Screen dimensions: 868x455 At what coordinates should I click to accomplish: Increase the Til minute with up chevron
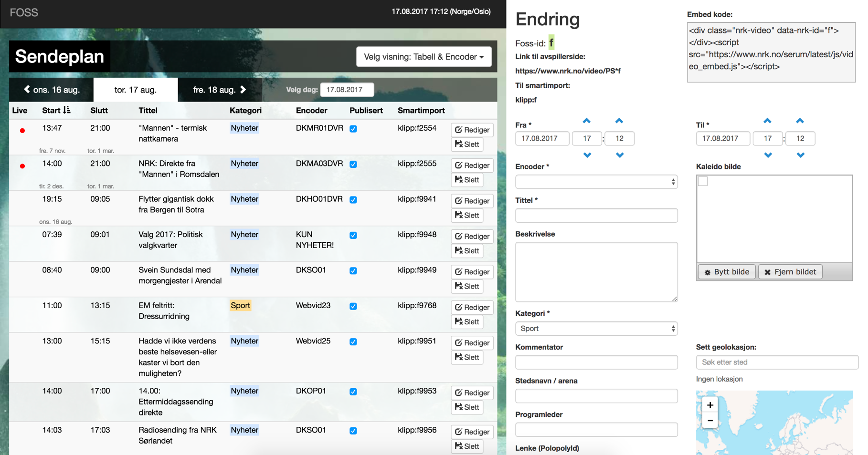[x=800, y=121]
